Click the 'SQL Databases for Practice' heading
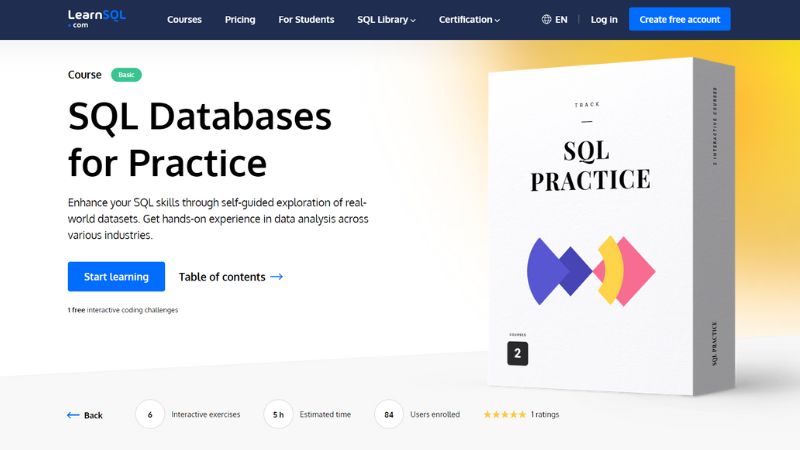Image resolution: width=800 pixels, height=450 pixels. click(200, 139)
